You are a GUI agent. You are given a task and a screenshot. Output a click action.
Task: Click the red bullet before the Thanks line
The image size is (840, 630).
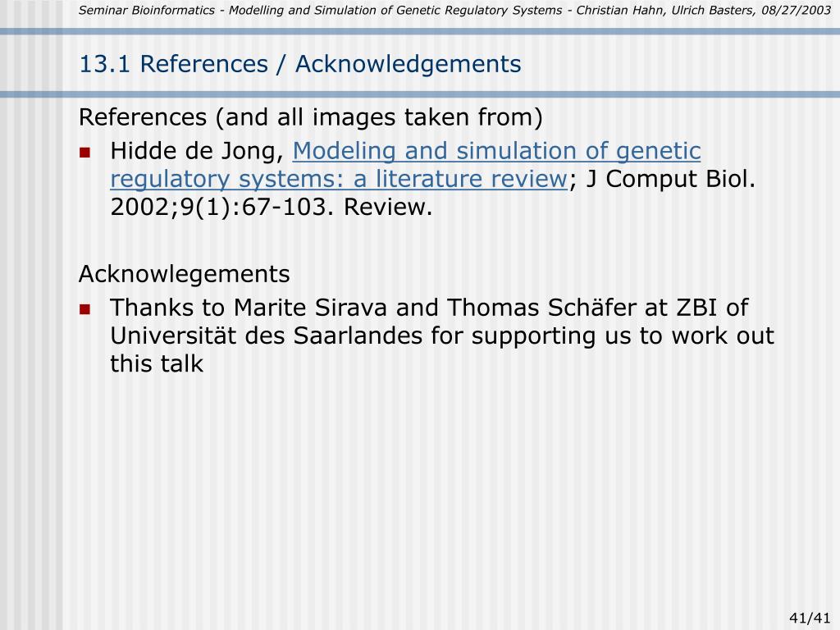tap(84, 309)
